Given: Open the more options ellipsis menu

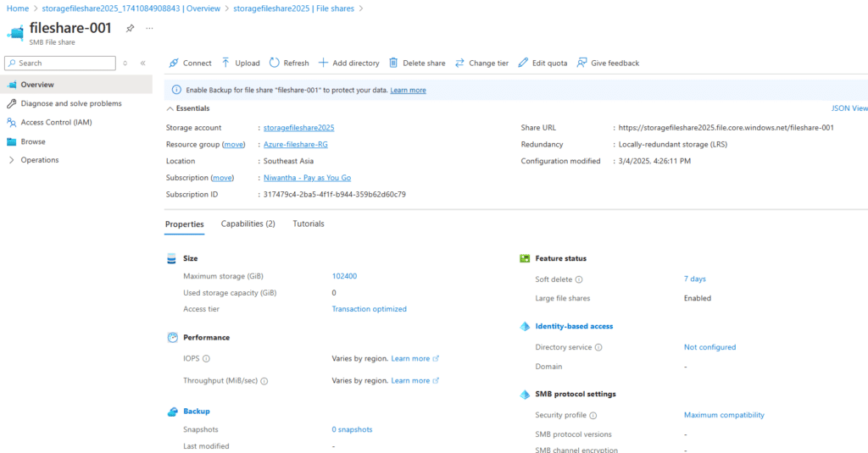Looking at the screenshot, I should tap(150, 28).
